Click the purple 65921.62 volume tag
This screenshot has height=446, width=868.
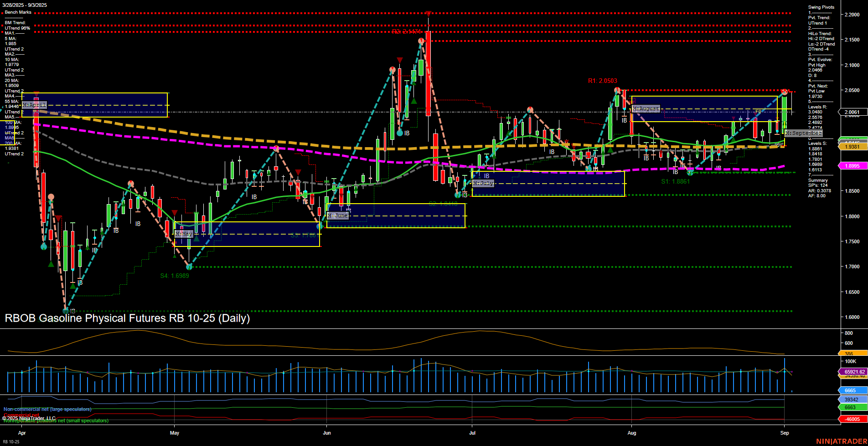pos(854,371)
